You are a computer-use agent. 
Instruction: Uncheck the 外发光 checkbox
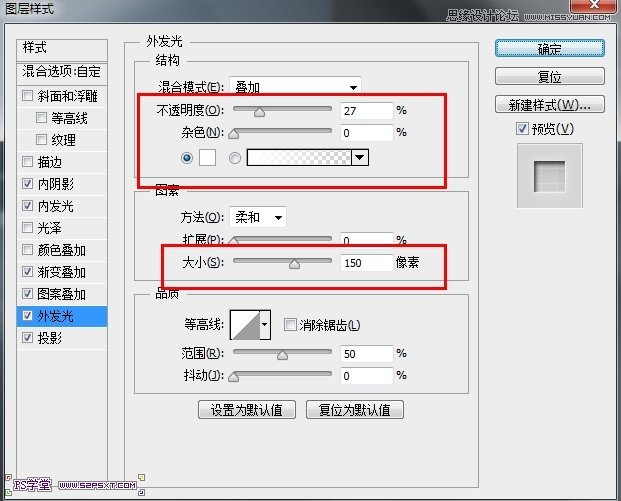(27, 316)
